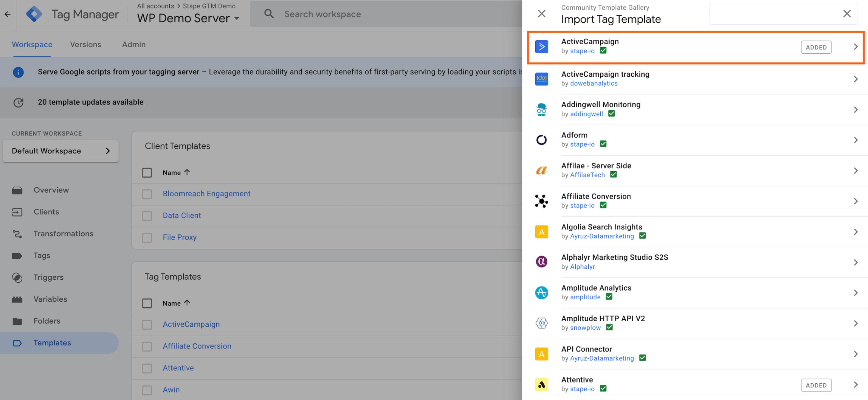This screenshot has height=400, width=868.
Task: Click the Attentive yellow logo icon
Action: (x=542, y=385)
